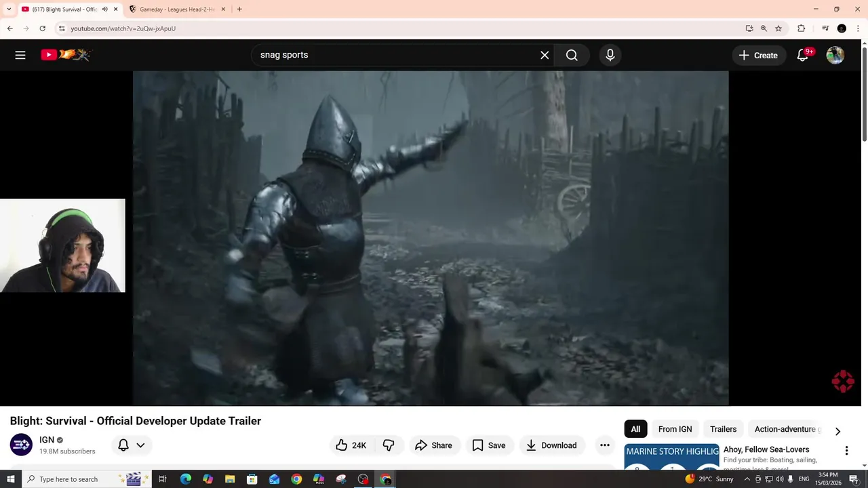Screen dimensions: 868x488
Task: Open the taskbar clock showing 3:54 PM
Action: pyautogui.click(x=828, y=479)
